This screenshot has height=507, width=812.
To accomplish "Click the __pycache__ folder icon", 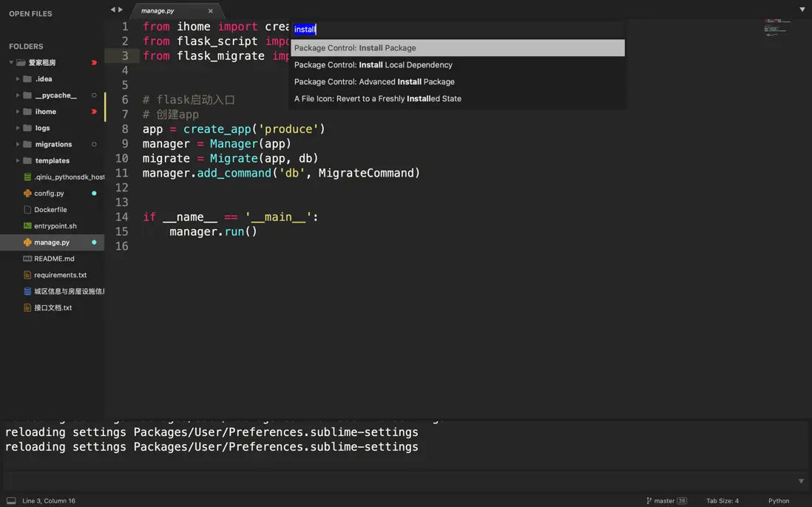I will [27, 95].
